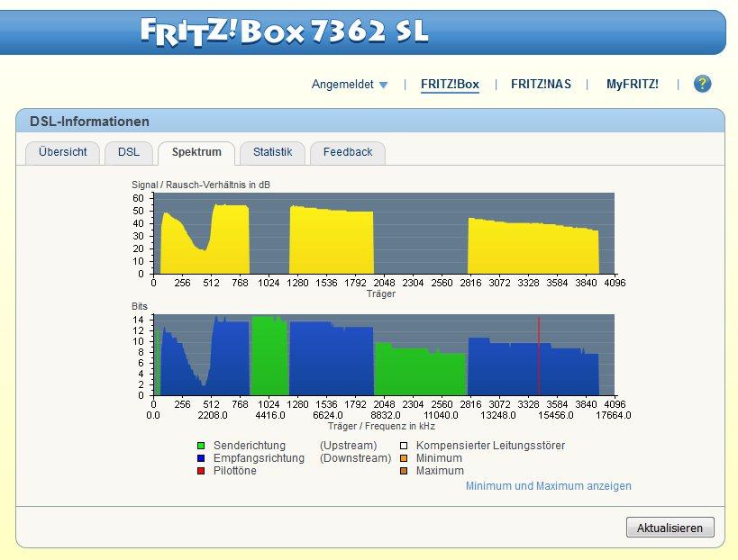
Task: Click the blue Empfangsrichtung legend swatch
Action: pyautogui.click(x=201, y=458)
